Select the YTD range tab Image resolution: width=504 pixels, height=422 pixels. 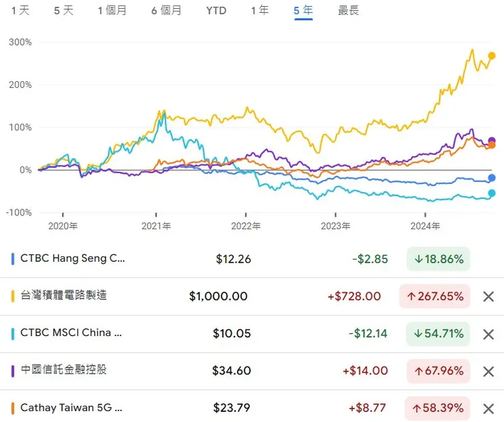217,11
